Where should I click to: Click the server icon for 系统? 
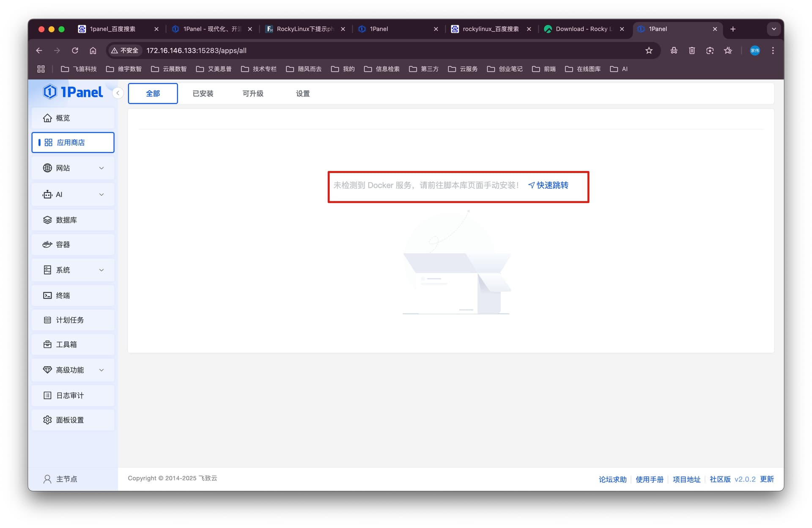click(x=47, y=270)
